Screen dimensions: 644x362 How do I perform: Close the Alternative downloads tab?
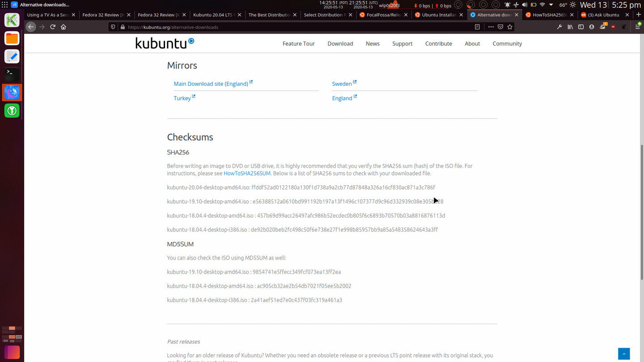pyautogui.click(x=517, y=15)
